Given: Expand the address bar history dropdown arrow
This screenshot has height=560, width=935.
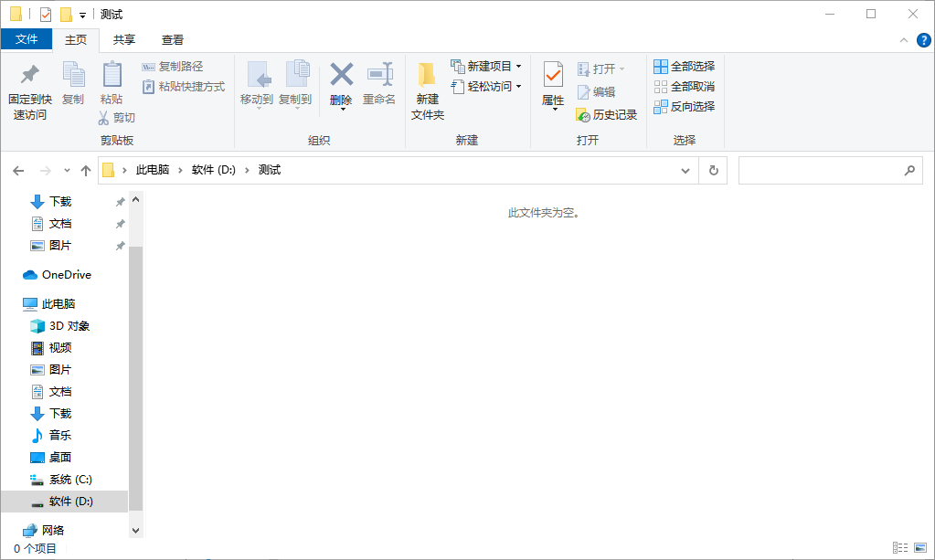Looking at the screenshot, I should (685, 170).
